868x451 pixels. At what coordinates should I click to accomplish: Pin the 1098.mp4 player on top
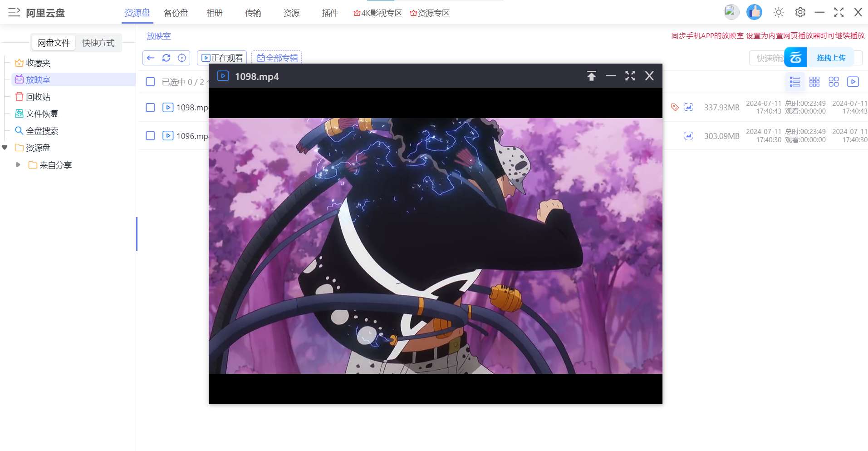point(591,76)
